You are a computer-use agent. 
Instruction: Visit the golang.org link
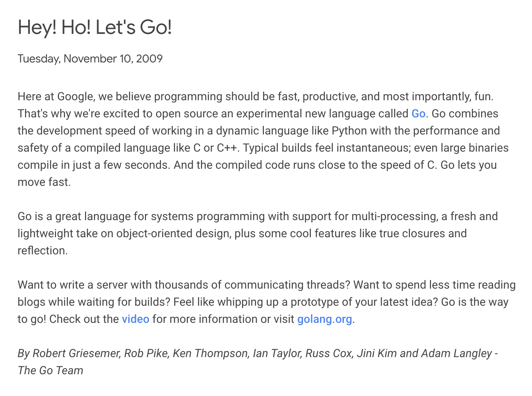coord(324,319)
